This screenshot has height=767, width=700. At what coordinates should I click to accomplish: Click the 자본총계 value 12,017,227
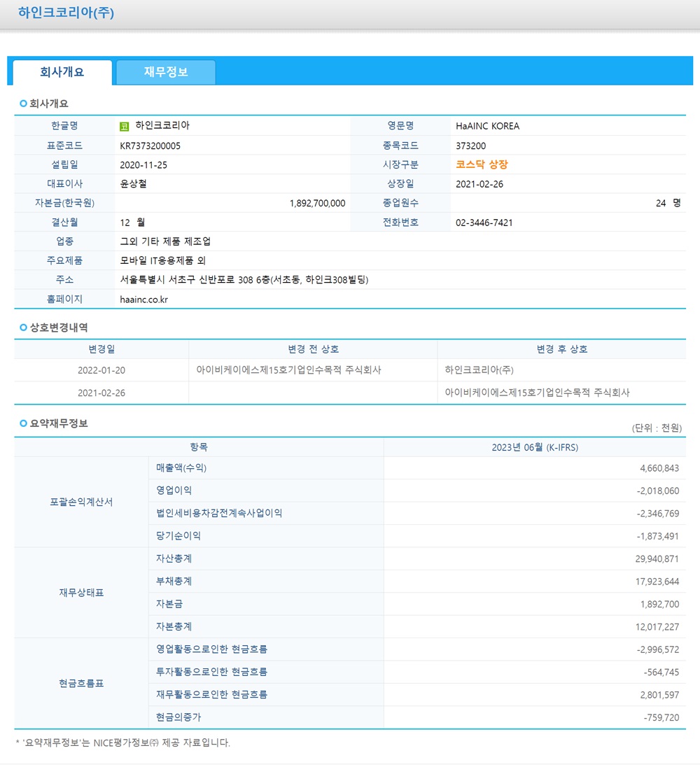657,626
